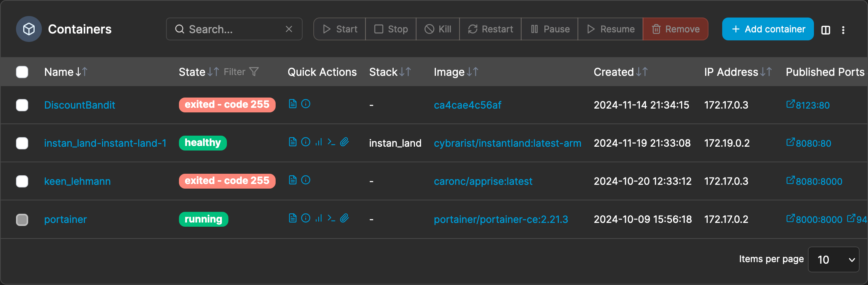868x285 pixels.
Task: Open the instan_land-instant-land-1 container link
Action: tap(105, 143)
